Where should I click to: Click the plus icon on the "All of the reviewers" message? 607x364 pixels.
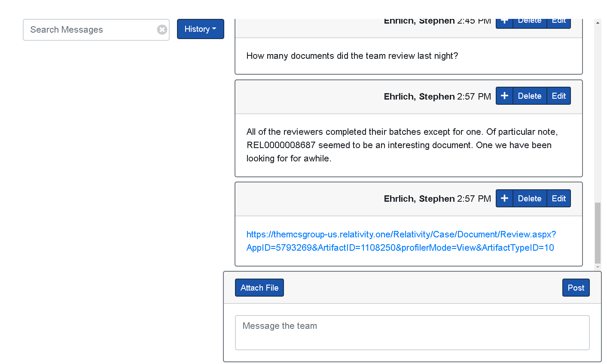(504, 96)
